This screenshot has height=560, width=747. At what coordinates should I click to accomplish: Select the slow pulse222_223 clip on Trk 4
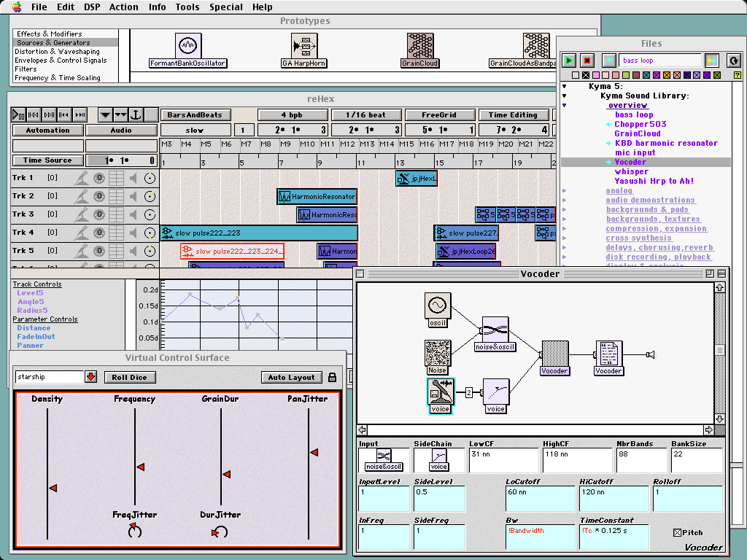259,233
